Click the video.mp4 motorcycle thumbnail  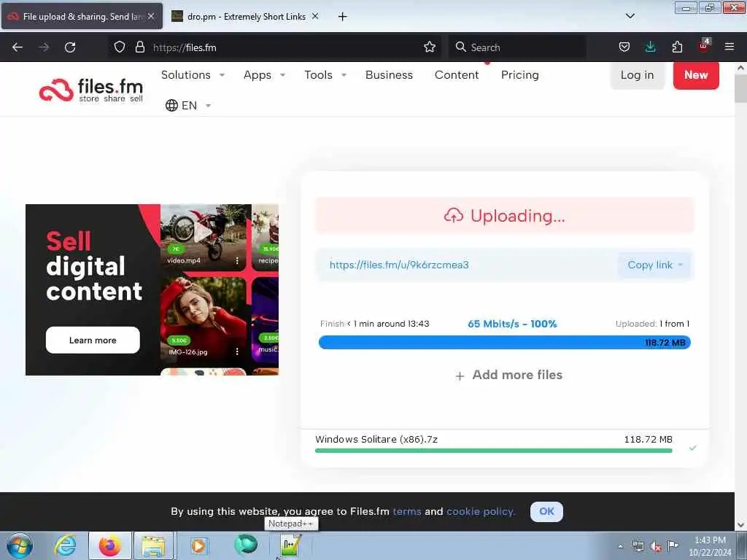click(205, 237)
